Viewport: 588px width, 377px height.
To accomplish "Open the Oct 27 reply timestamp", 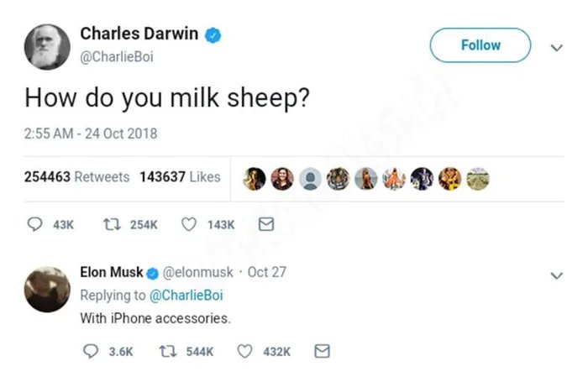I will (267, 272).
